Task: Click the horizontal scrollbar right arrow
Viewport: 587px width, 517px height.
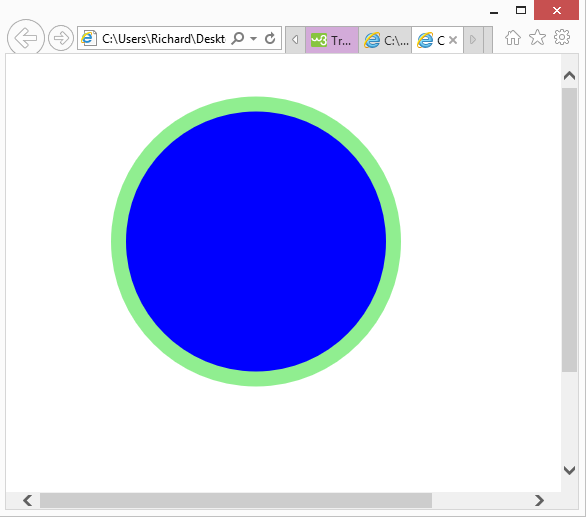Action: tap(539, 501)
